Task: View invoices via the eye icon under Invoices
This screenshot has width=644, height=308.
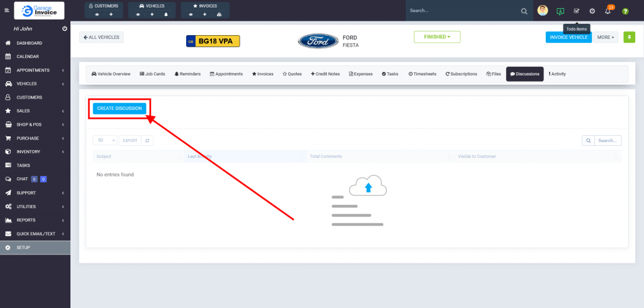Action: 191,14
